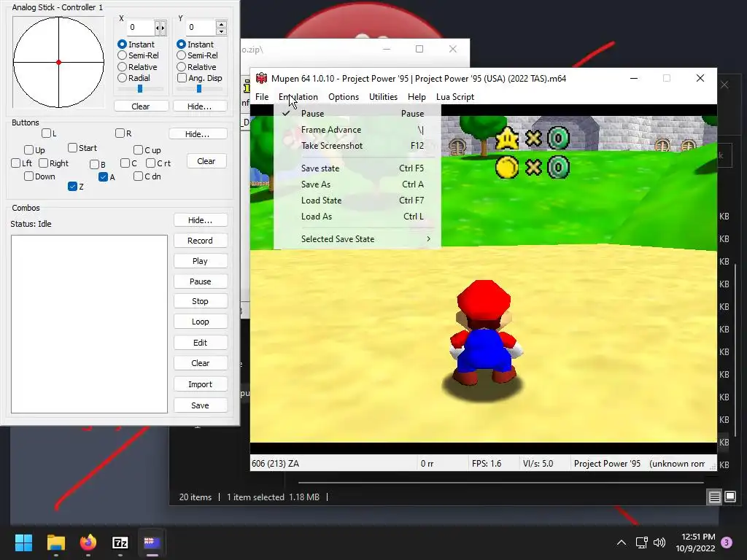Choose Load As menu item
The width and height of the screenshot is (747, 560).
pos(357,216)
